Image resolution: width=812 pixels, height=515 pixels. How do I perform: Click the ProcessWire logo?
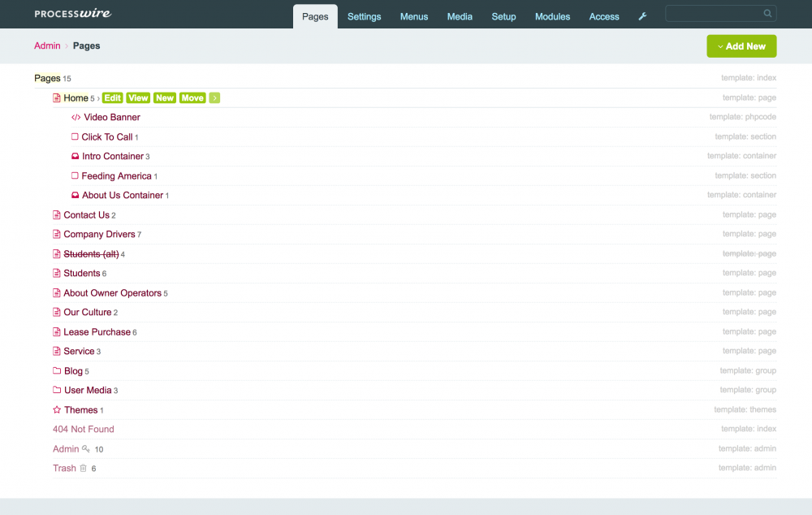(x=73, y=14)
